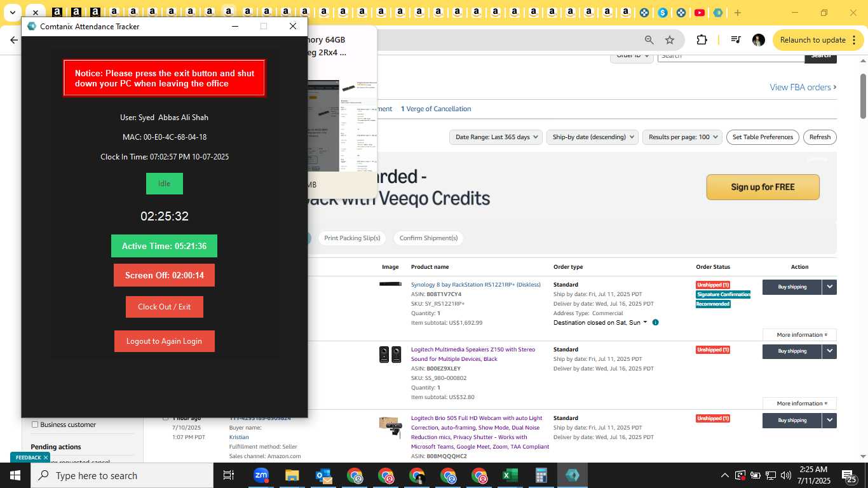868x488 pixels.
Task: Click the MAC address text
Action: (164, 137)
